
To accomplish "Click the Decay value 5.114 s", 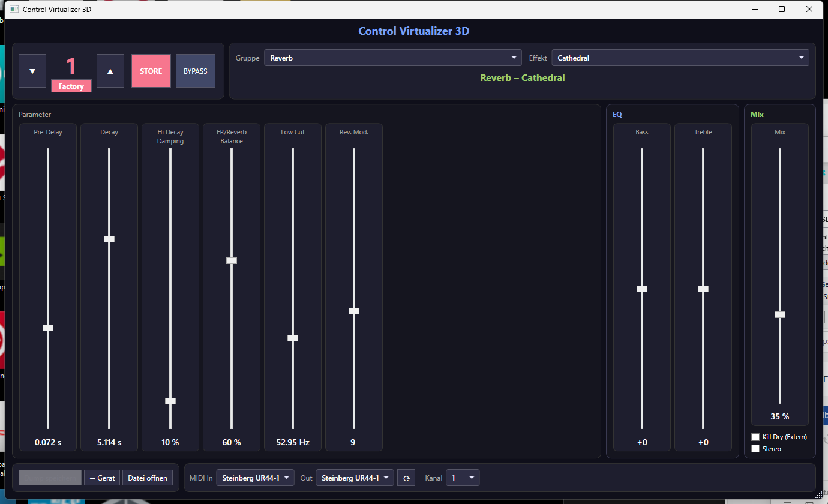I will pos(109,442).
